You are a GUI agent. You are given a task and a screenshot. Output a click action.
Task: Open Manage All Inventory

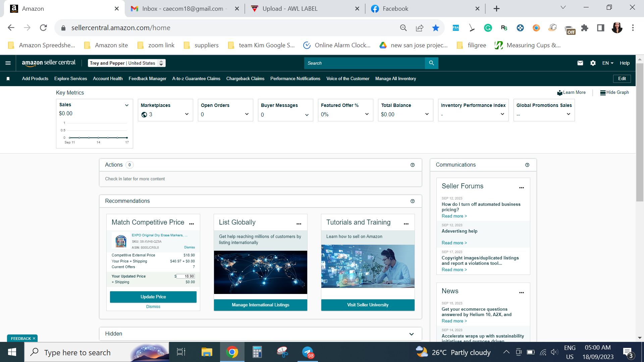point(396,79)
